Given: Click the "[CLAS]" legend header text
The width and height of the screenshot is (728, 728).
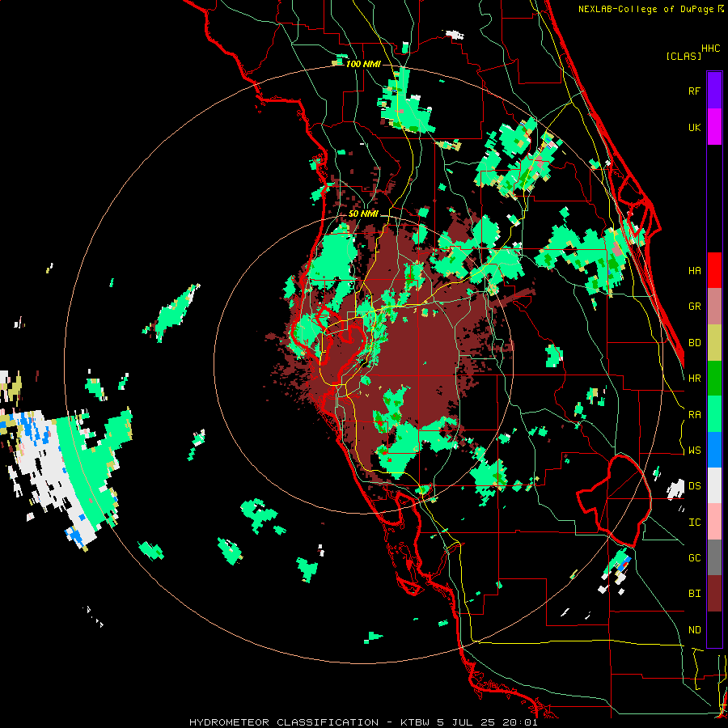Looking at the screenshot, I should (684, 56).
